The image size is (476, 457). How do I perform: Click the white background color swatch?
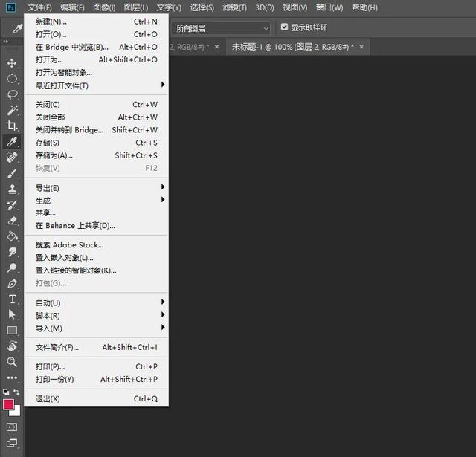(x=16, y=412)
